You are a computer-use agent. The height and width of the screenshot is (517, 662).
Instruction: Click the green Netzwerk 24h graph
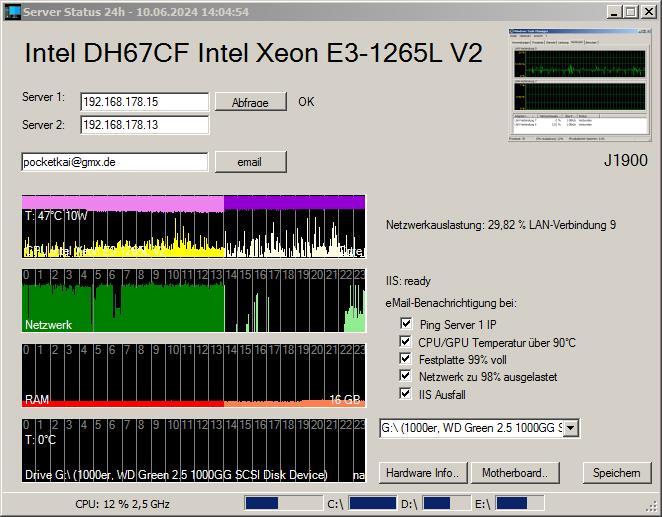point(193,300)
